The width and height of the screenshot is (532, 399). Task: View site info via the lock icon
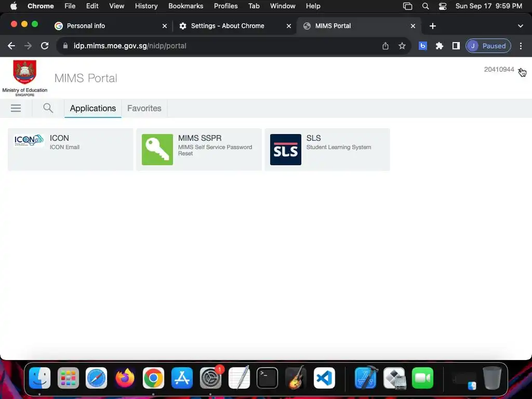65,46
